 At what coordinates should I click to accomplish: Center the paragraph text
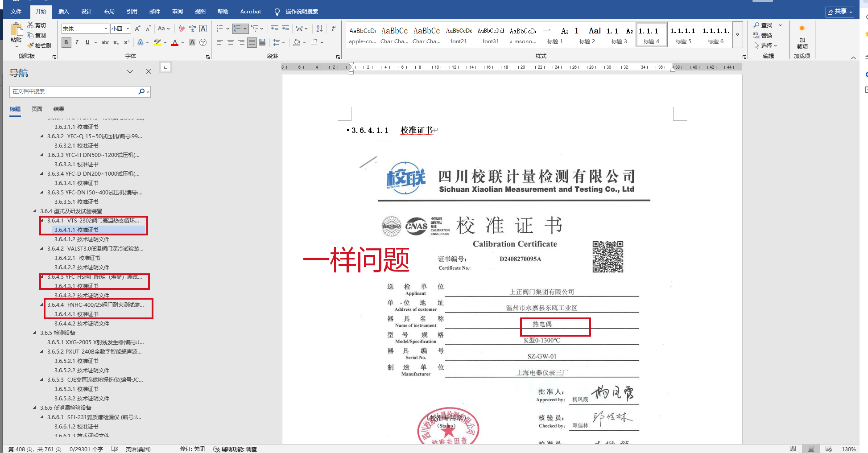[231, 42]
